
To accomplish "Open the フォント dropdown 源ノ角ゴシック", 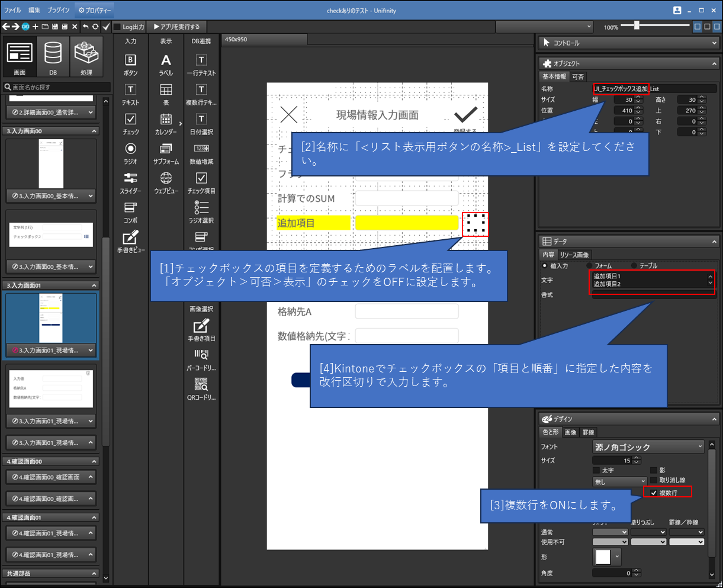I will coord(648,447).
